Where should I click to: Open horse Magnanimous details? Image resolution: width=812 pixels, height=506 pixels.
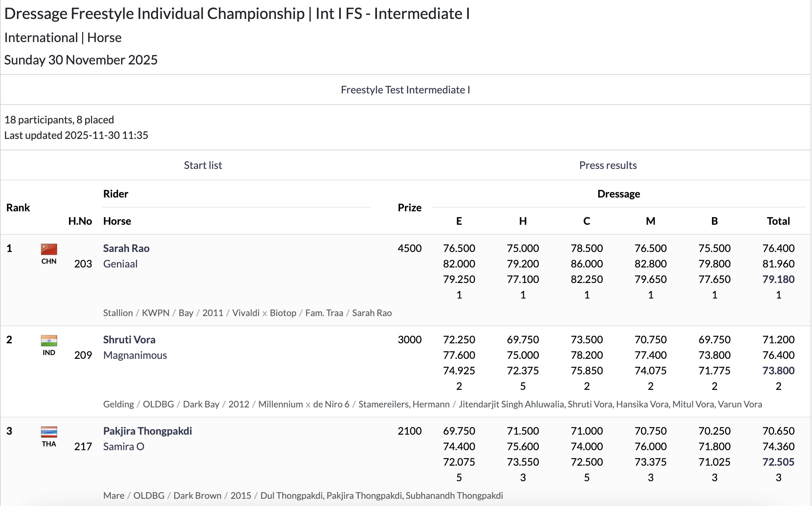click(135, 355)
